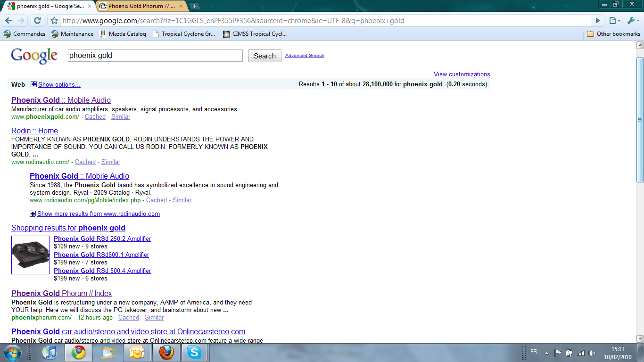Click the Action Center flag tray icon

coord(558,353)
